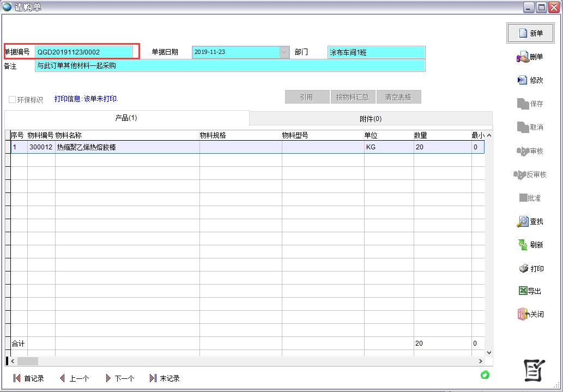Click the 部门 input field
The image size is (563, 392).
pyautogui.click(x=376, y=52)
